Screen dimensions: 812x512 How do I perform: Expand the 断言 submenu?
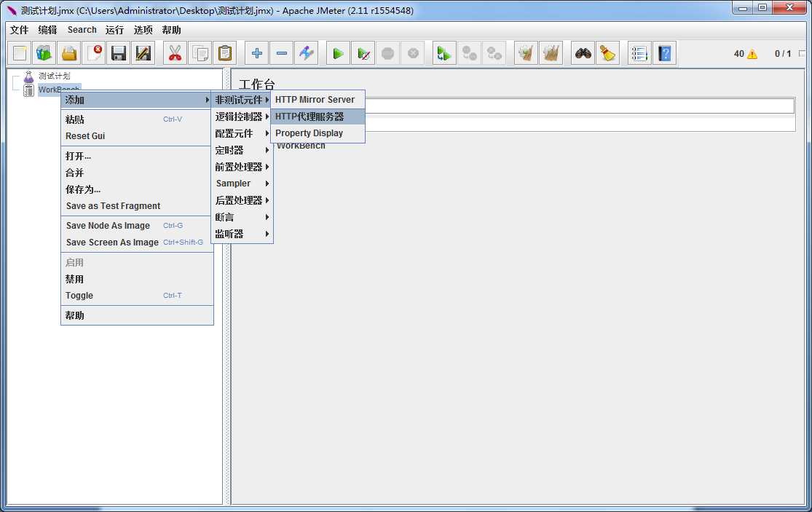tap(242, 217)
